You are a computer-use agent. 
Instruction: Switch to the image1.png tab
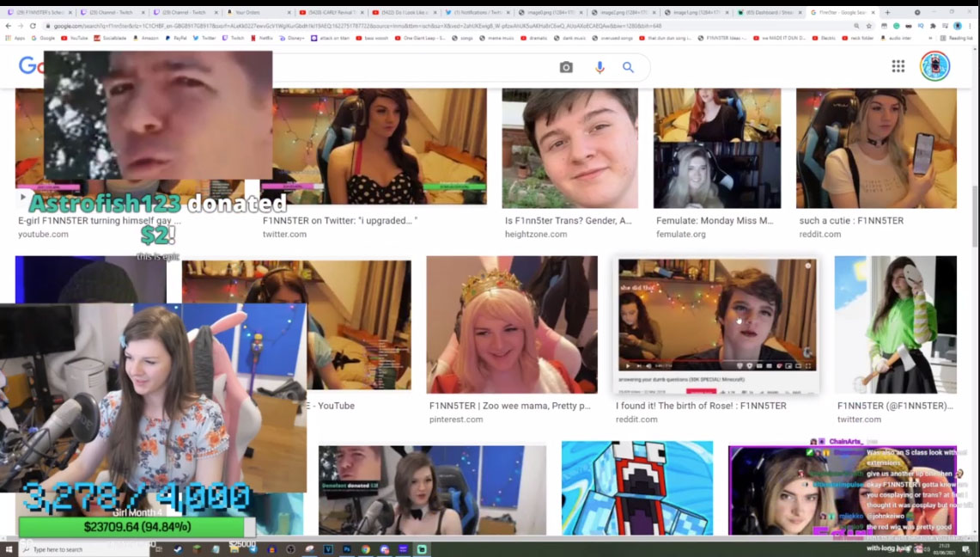(x=697, y=13)
